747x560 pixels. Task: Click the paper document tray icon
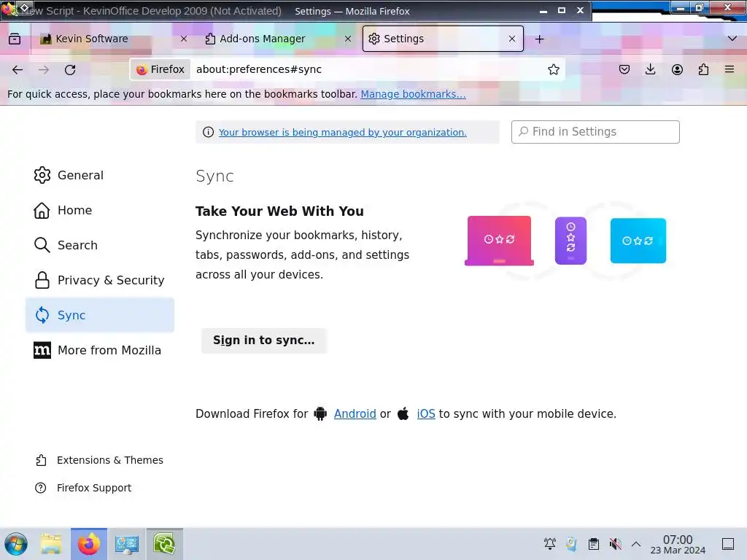pyautogui.click(x=572, y=544)
